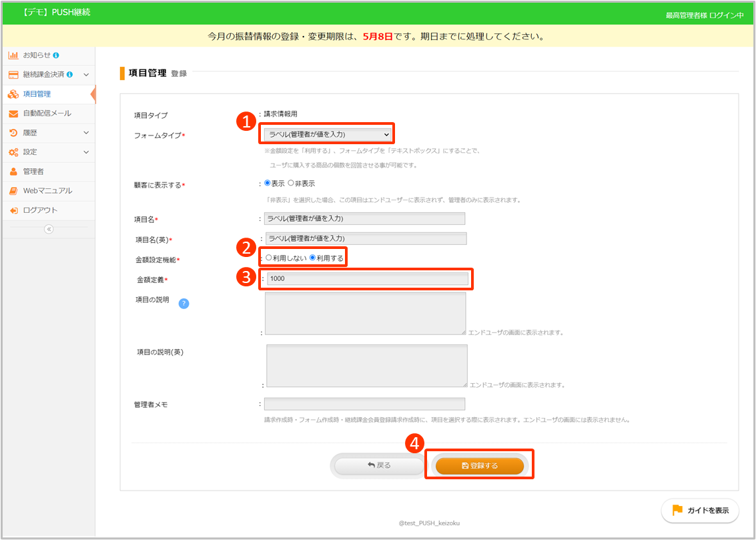
Task: Click the 戻る back button
Action: click(378, 465)
